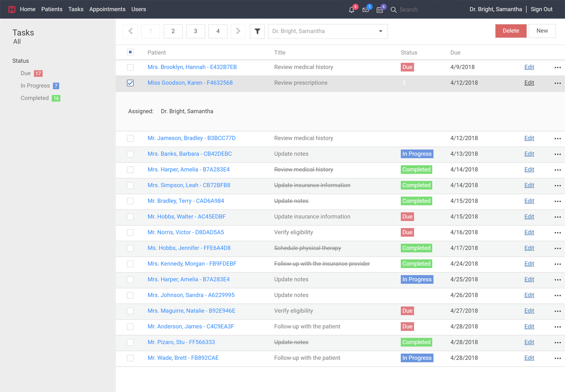Go to page 3
This screenshot has height=392, width=565.
pos(195,31)
